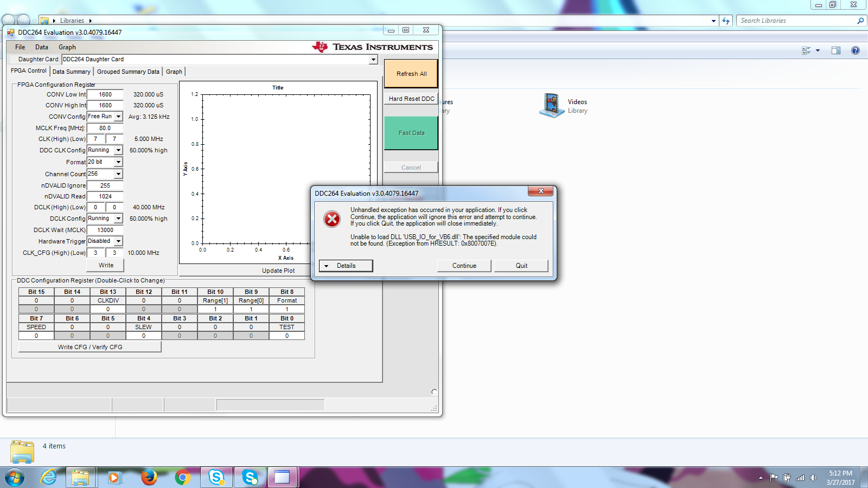
Task: Click the Hard Reset DDC button
Action: pyautogui.click(x=411, y=99)
